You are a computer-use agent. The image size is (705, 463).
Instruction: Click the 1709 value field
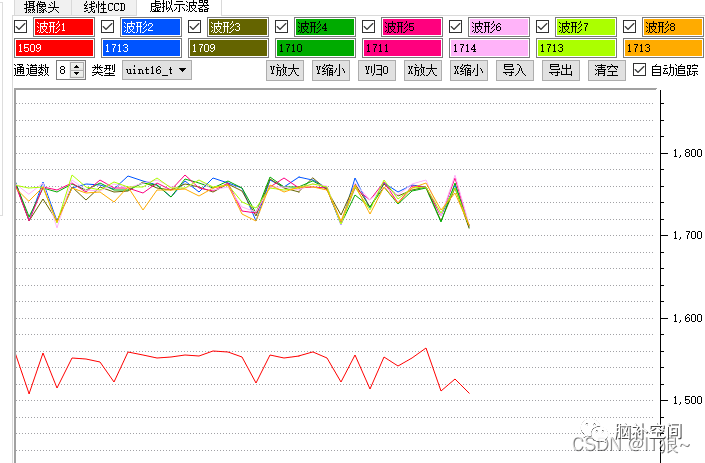pos(228,48)
